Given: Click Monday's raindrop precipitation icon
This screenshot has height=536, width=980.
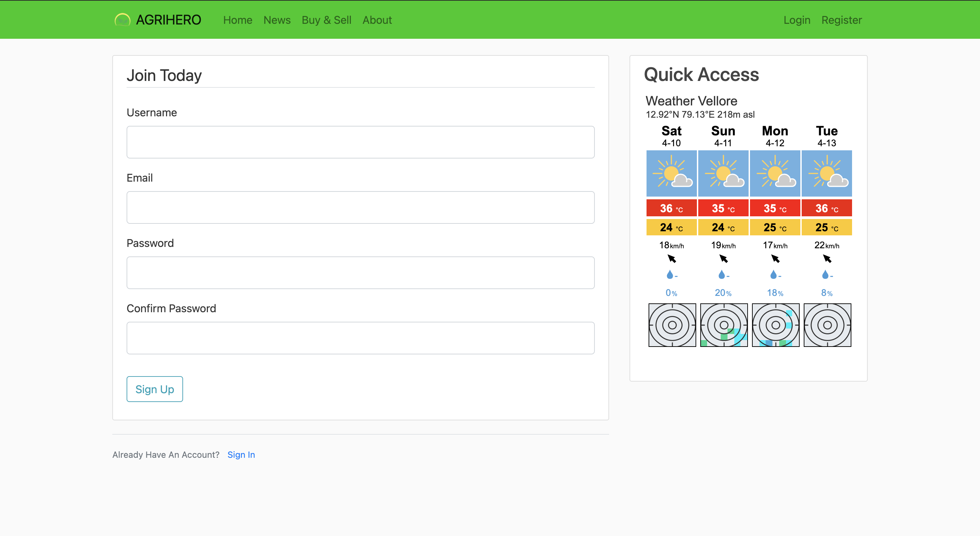Looking at the screenshot, I should point(773,274).
